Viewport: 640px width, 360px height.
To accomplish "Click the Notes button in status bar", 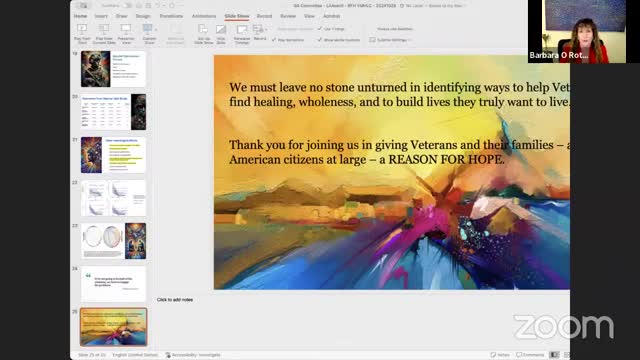I will point(500,355).
